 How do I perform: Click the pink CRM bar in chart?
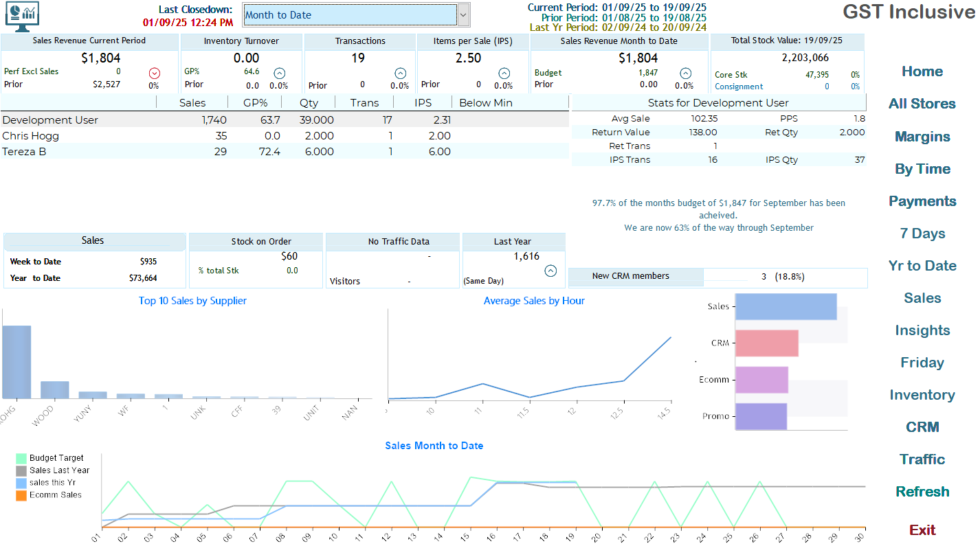[766, 343]
